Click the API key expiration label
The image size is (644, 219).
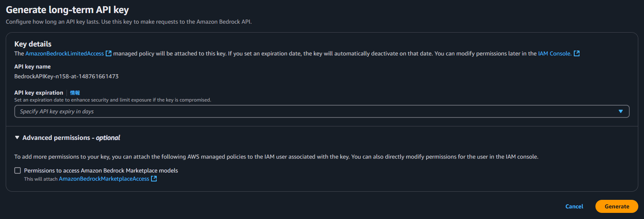click(x=39, y=93)
